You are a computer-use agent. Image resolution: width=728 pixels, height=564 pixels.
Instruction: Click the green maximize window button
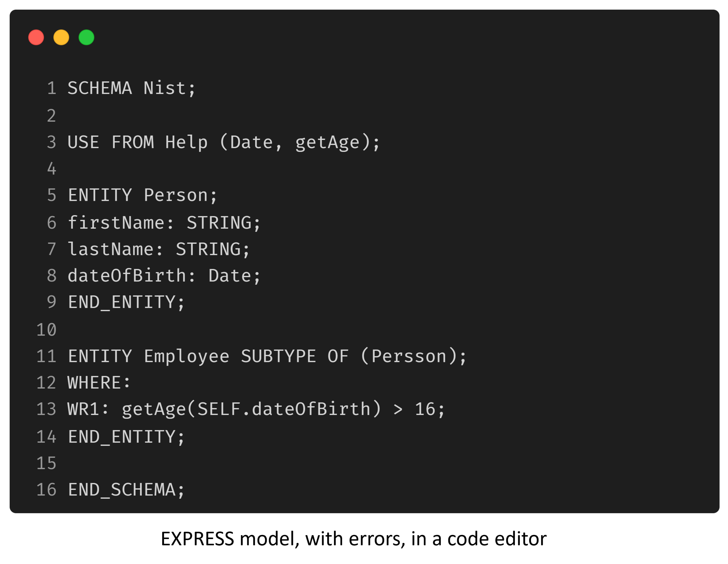(x=86, y=37)
